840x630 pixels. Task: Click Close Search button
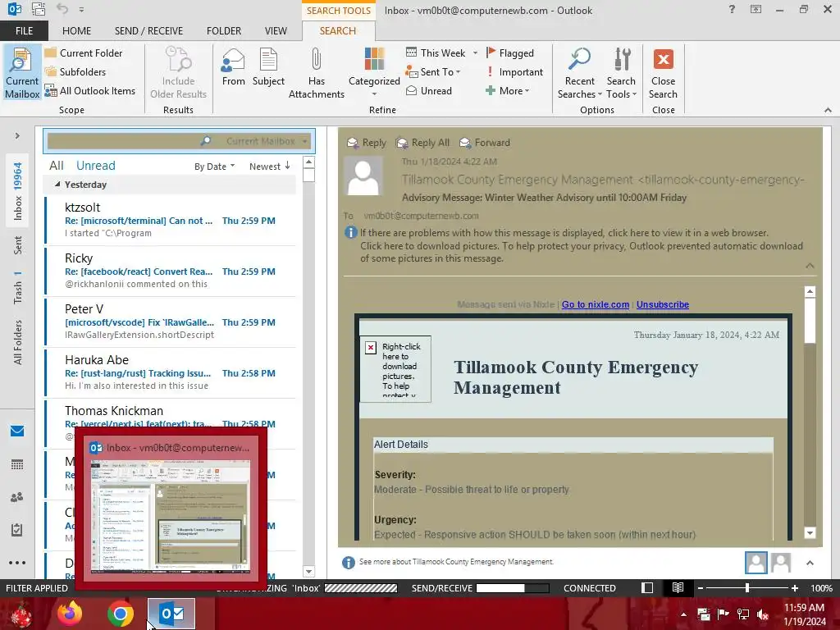[x=663, y=73]
